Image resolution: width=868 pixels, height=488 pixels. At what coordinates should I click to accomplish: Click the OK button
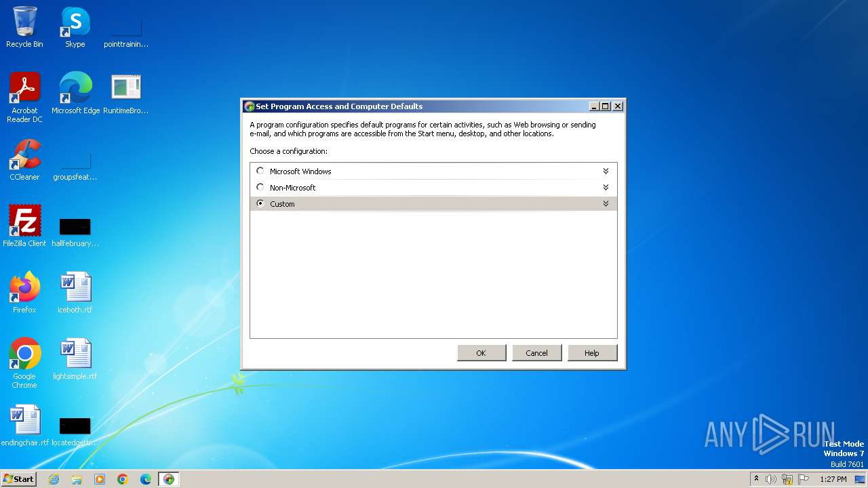pyautogui.click(x=481, y=352)
